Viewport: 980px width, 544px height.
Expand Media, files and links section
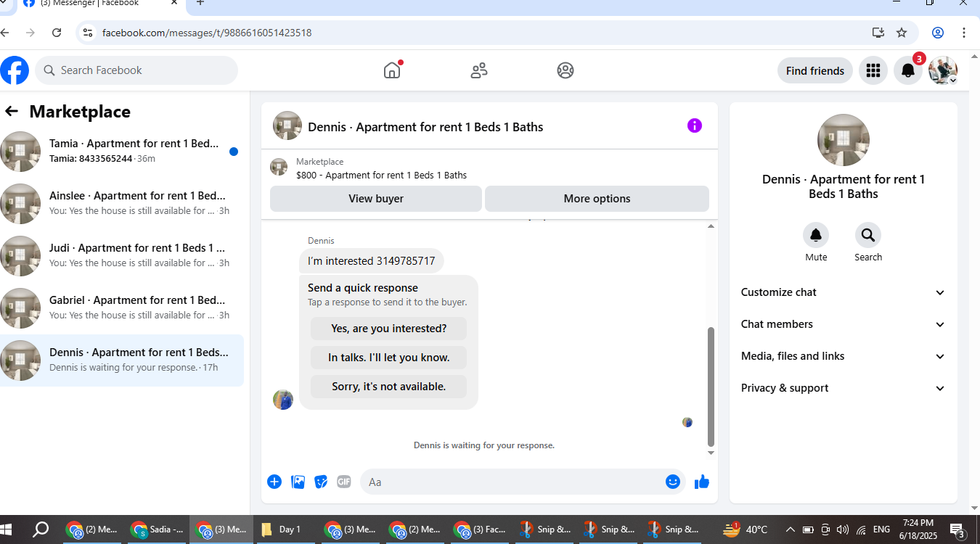(x=844, y=356)
